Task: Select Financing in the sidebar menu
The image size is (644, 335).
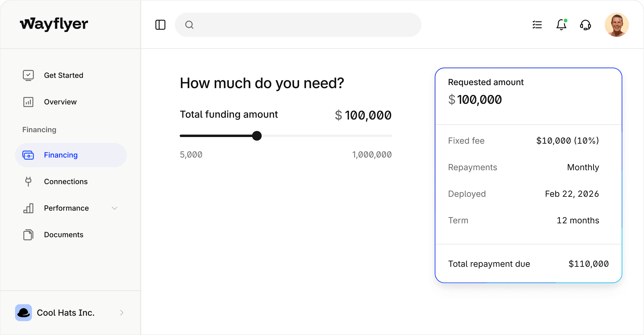Action: 61,155
